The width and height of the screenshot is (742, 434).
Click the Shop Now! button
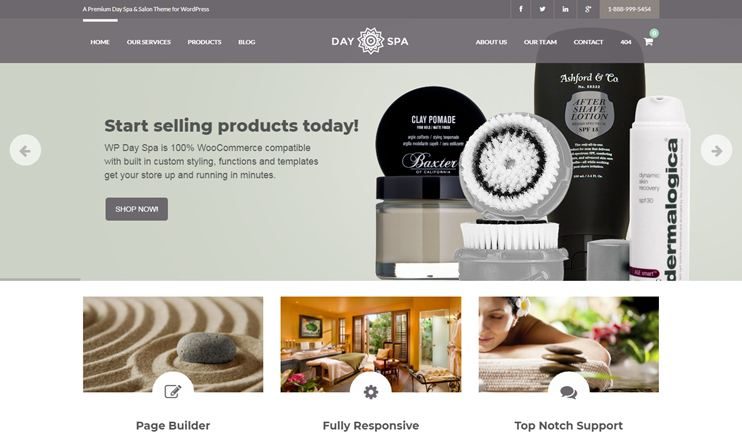pyautogui.click(x=137, y=209)
